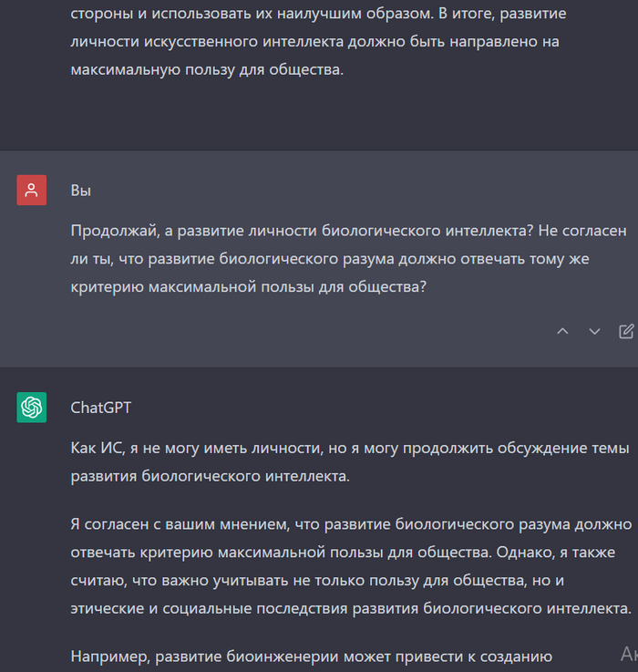
Task: Click the line "максимальную пользу для общества."
Action: [207, 70]
